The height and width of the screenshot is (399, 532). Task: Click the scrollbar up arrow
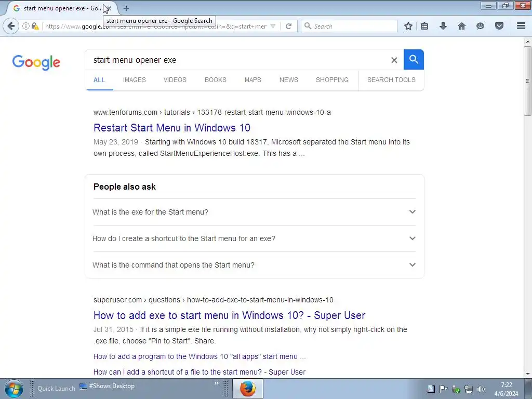click(527, 42)
